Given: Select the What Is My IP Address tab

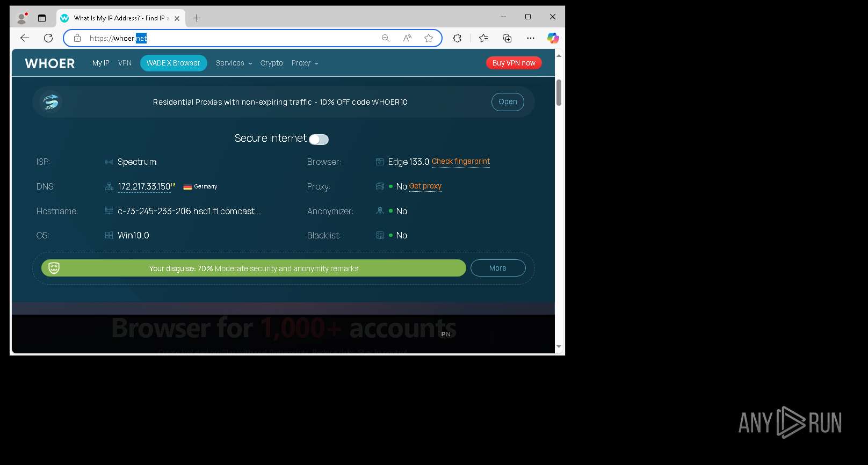Looking at the screenshot, I should (x=121, y=18).
